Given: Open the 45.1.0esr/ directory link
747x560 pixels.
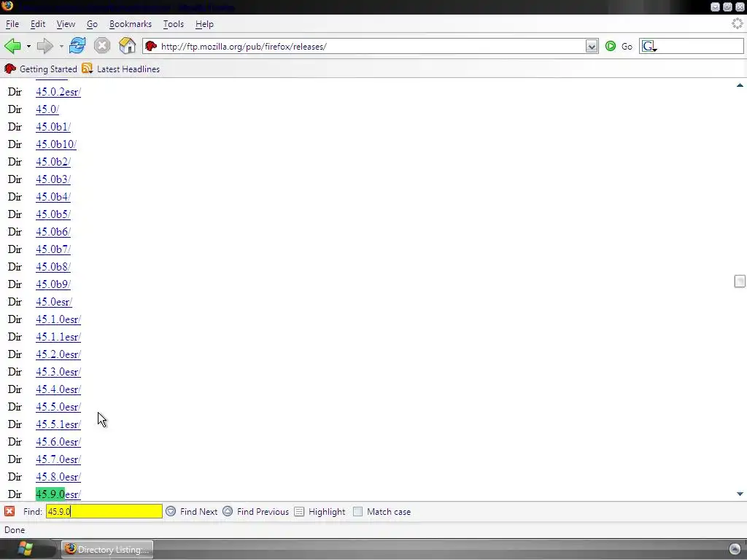Looking at the screenshot, I should (x=58, y=319).
